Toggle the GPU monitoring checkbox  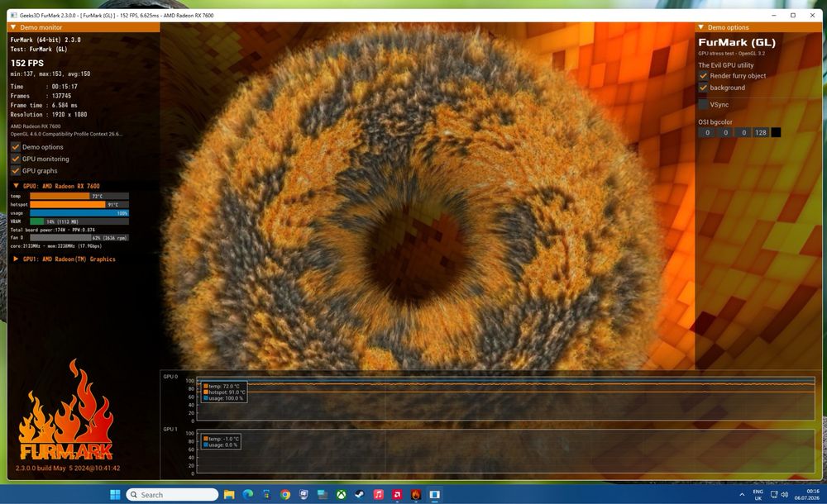click(16, 159)
